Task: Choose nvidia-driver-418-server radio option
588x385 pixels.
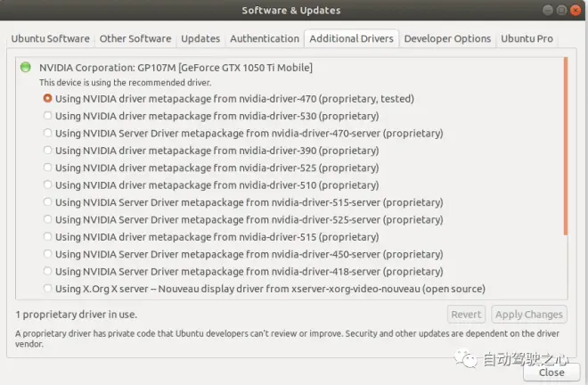Action: tap(47, 271)
